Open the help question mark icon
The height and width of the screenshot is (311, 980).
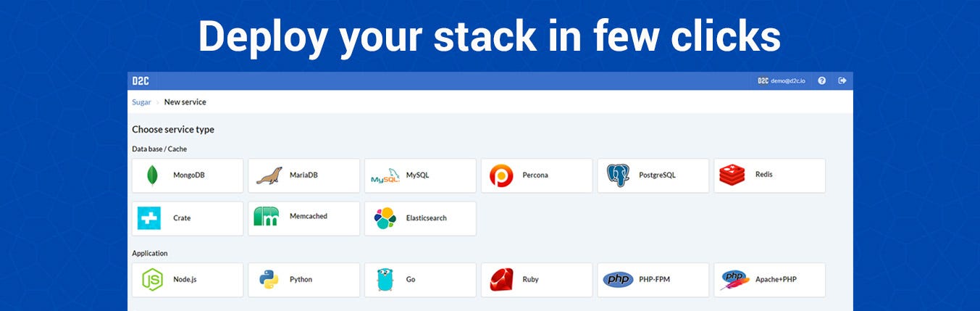[822, 80]
